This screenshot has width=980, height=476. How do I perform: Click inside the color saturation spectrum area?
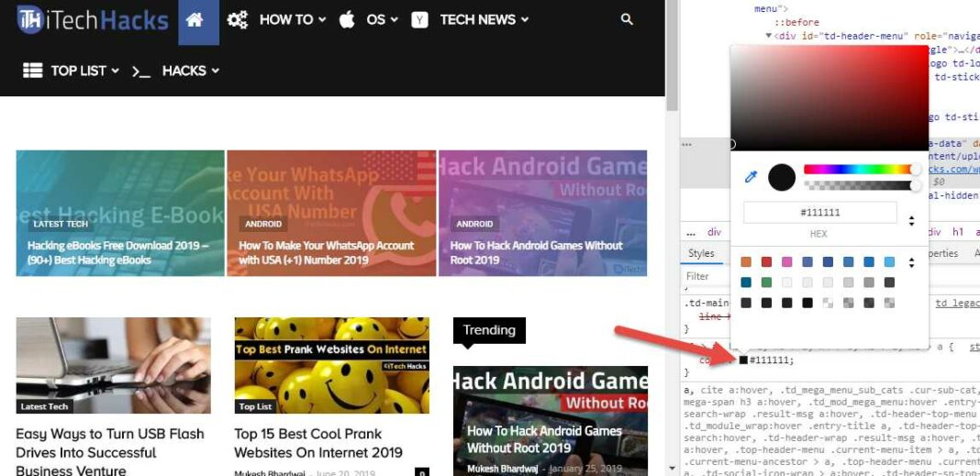[x=830, y=97]
